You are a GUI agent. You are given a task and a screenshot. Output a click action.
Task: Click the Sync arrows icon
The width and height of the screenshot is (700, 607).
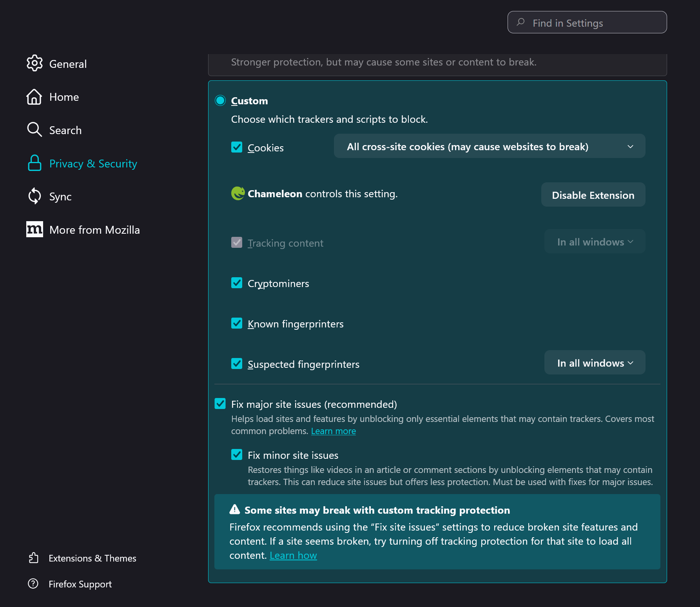point(34,196)
